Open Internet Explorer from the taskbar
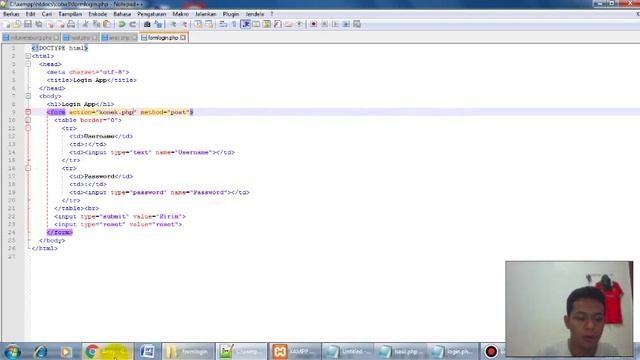The image size is (640, 360). [40, 351]
